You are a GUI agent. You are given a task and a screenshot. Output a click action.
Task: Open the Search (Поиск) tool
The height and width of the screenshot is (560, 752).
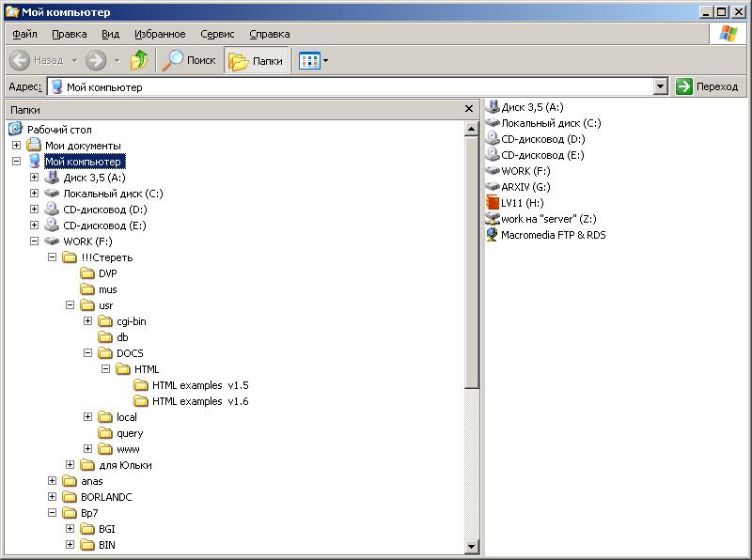[x=189, y=60]
